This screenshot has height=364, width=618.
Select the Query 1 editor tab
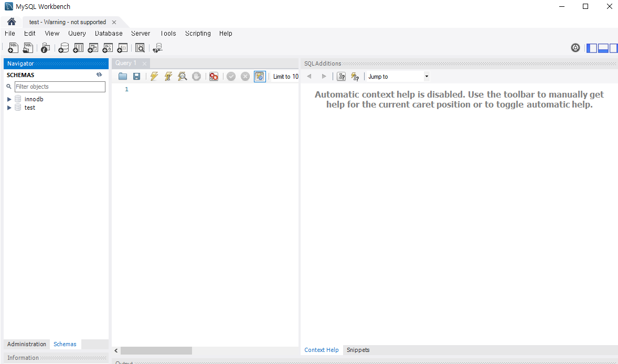click(126, 63)
